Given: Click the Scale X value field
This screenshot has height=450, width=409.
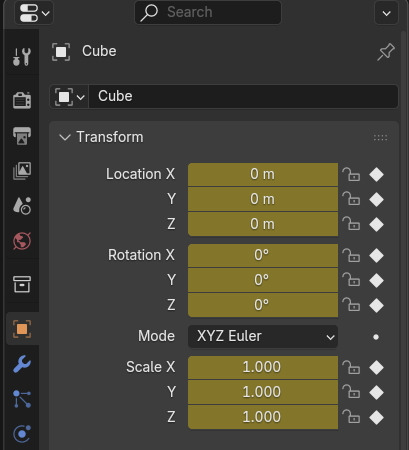Looking at the screenshot, I should click(263, 367).
